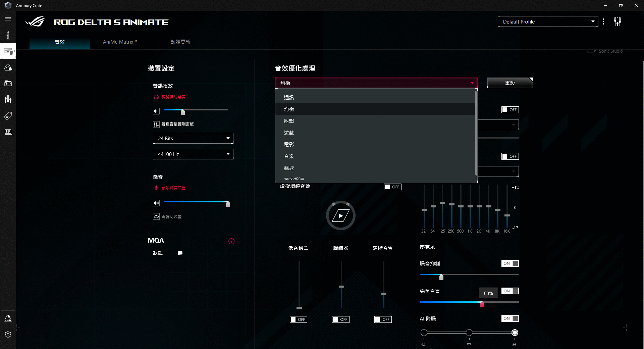Click the preset list scrollbar
The height and width of the screenshot is (349, 644).
click(x=476, y=133)
